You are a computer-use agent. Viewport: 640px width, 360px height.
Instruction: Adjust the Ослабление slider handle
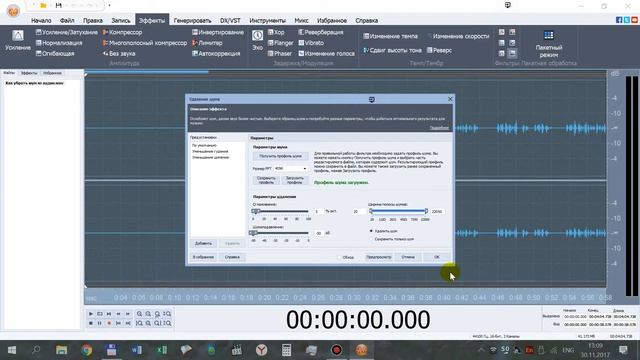pyautogui.click(x=256, y=211)
